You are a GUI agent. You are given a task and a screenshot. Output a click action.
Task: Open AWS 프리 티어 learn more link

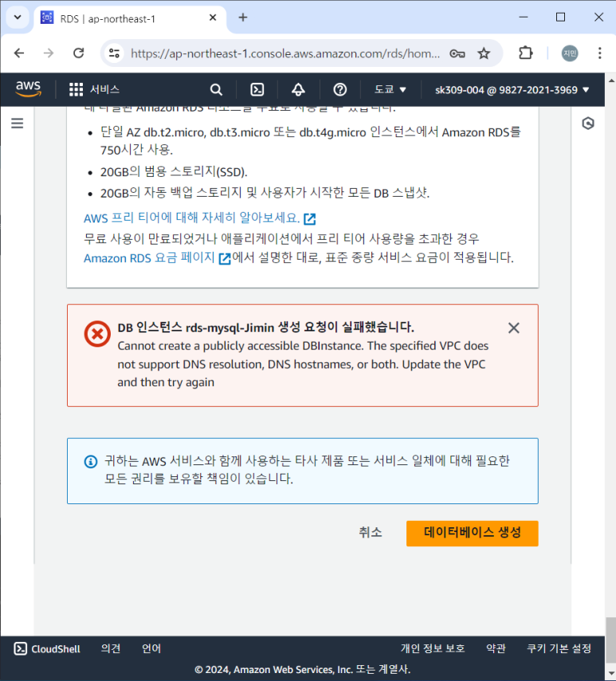pos(199,217)
